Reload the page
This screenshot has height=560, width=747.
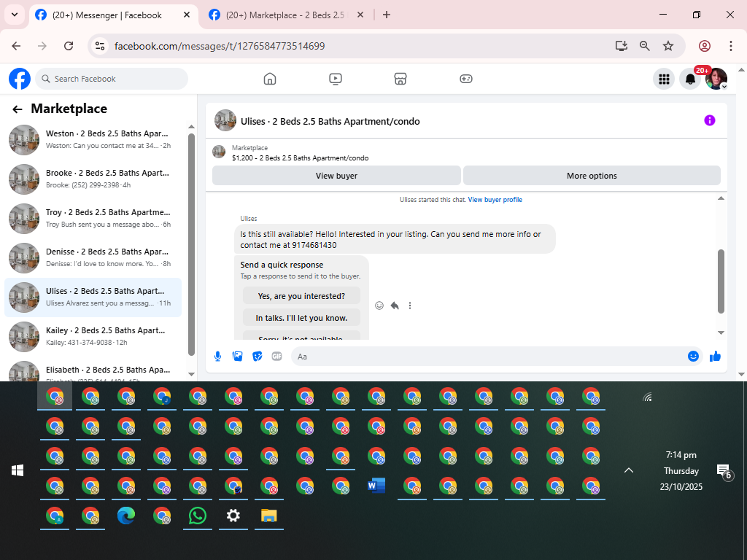69,46
